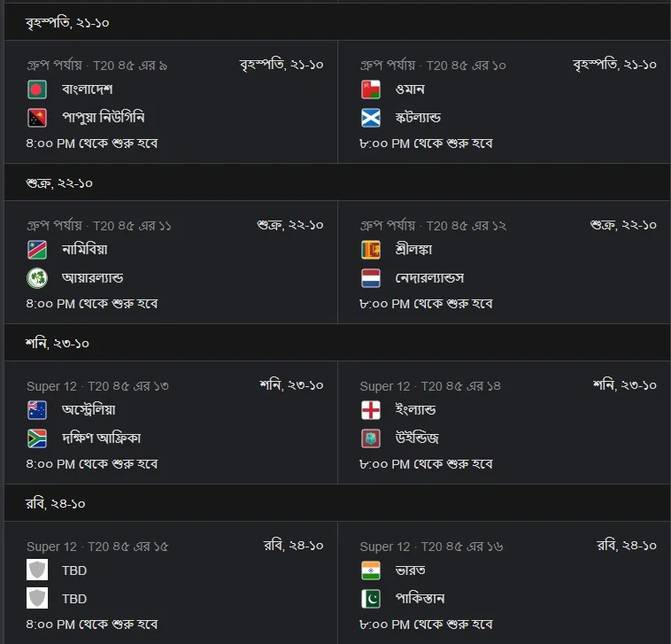Click the Pakistan flag icon

tap(371, 599)
